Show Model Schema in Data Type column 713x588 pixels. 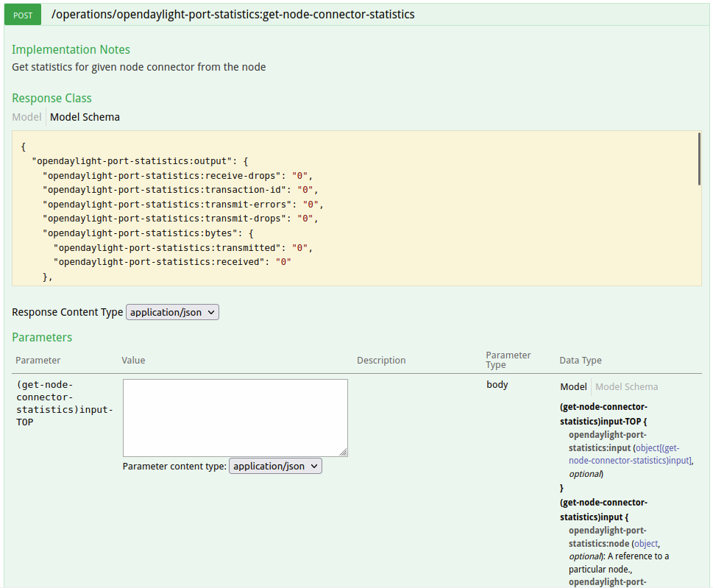pyautogui.click(x=626, y=387)
